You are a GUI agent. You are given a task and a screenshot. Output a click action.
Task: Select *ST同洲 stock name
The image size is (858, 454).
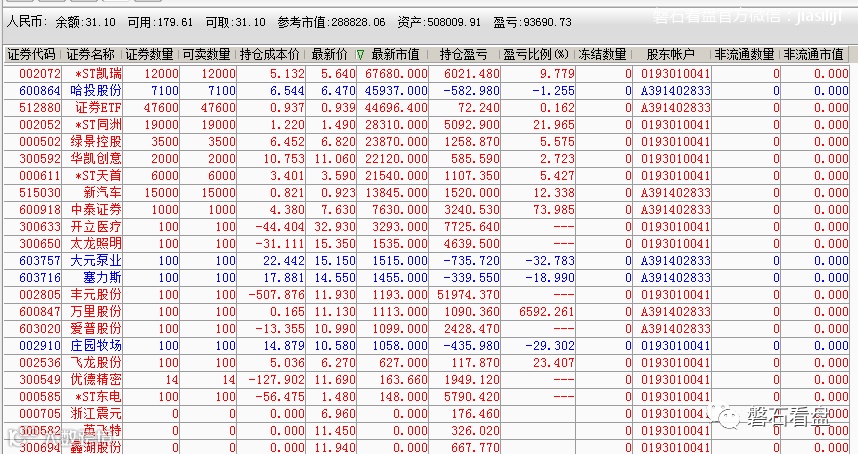pyautogui.click(x=98, y=124)
